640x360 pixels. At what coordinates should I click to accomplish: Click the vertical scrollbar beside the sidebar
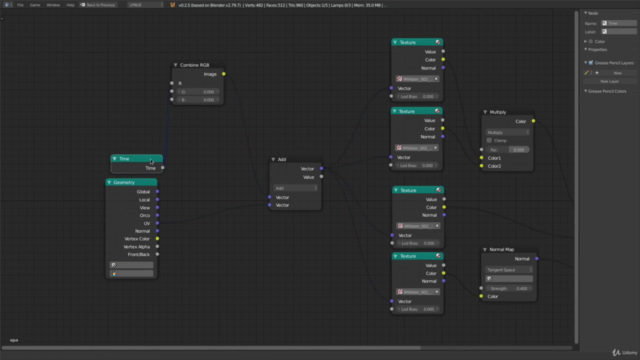576,177
